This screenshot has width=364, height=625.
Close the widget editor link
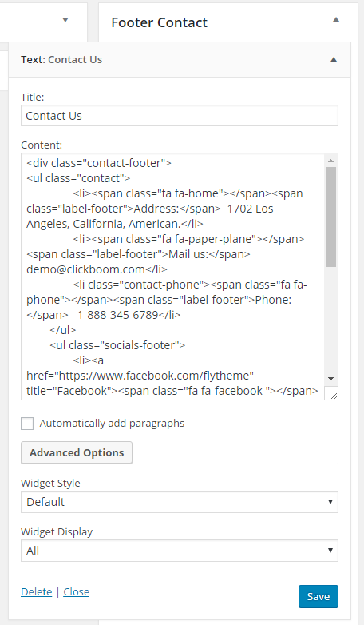point(77,592)
